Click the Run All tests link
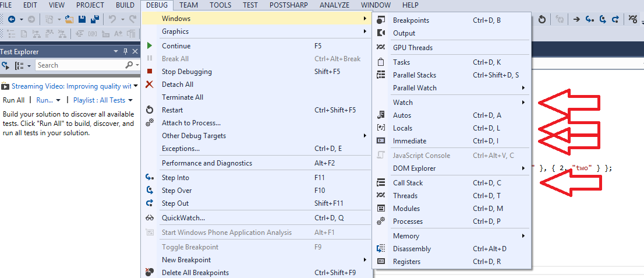The width and height of the screenshot is (644, 278). [x=14, y=100]
